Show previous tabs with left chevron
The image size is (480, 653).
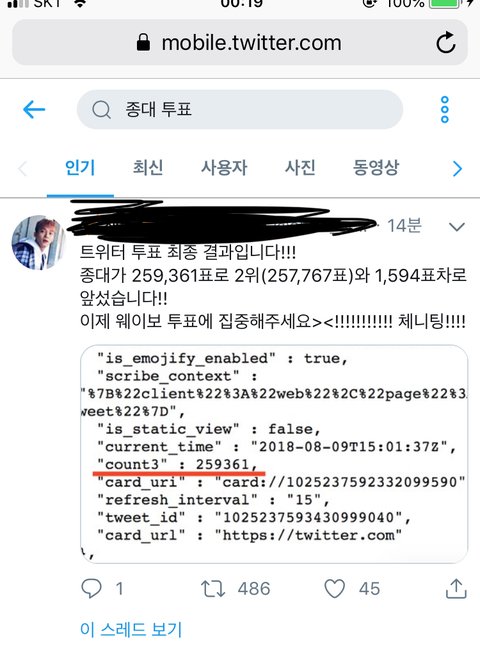coord(22,169)
